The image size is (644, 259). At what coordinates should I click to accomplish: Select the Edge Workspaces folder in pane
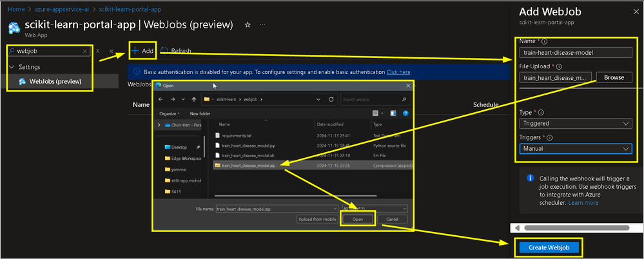tap(183, 158)
